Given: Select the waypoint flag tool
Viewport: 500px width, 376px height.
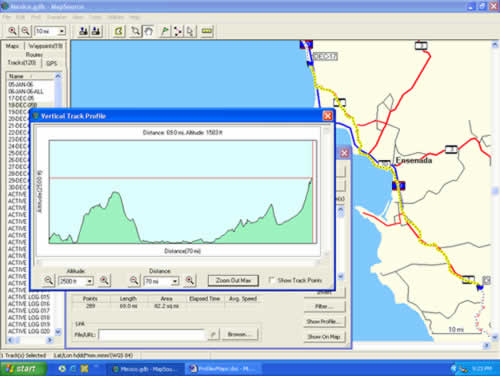Looking at the screenshot, I should (x=165, y=31).
